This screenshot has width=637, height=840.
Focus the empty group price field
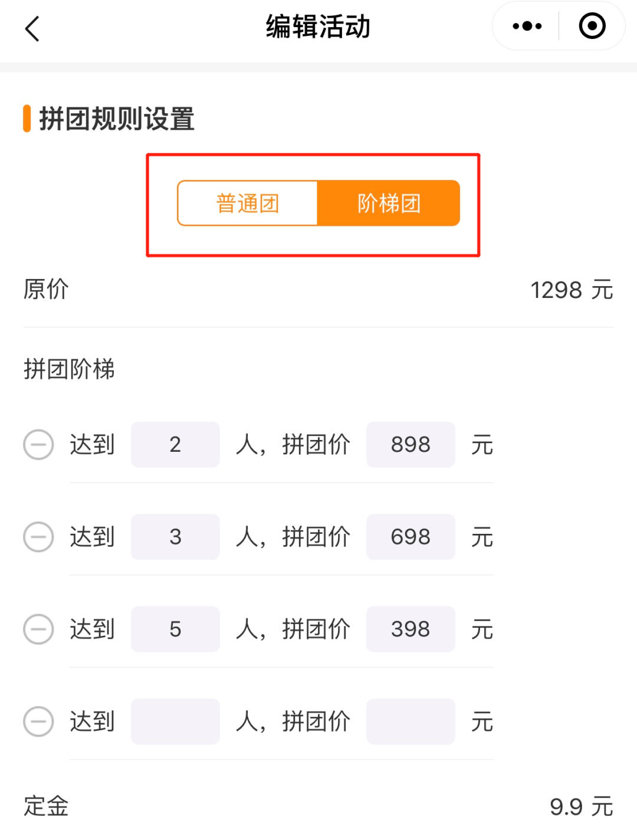coord(411,721)
